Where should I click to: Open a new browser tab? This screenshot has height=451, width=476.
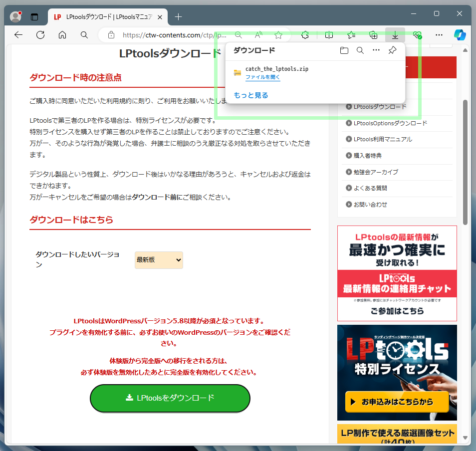(179, 17)
